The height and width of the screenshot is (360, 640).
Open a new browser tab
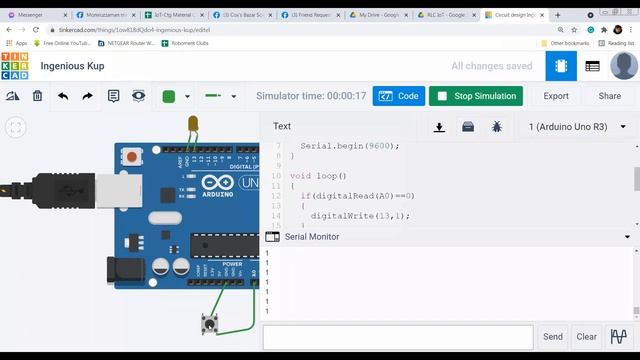point(558,15)
